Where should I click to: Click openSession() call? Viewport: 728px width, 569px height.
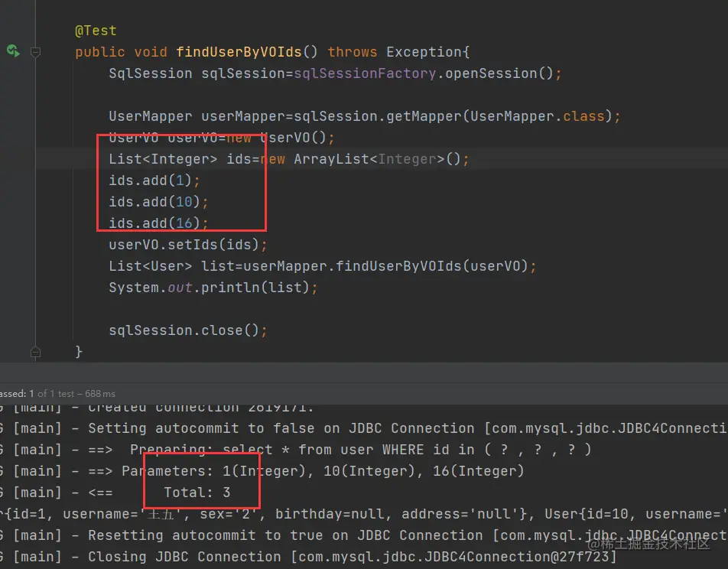[499, 73]
